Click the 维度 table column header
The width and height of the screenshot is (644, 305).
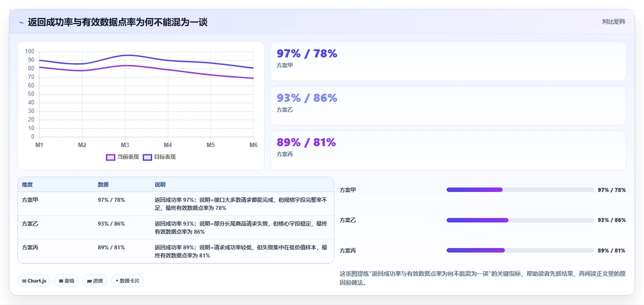tap(27, 185)
